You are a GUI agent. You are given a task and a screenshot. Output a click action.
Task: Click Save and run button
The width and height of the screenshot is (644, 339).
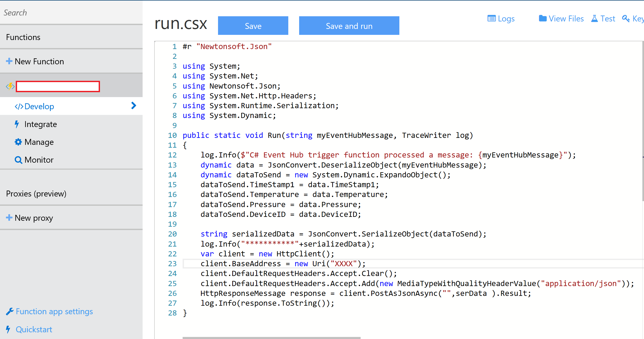[x=349, y=26]
